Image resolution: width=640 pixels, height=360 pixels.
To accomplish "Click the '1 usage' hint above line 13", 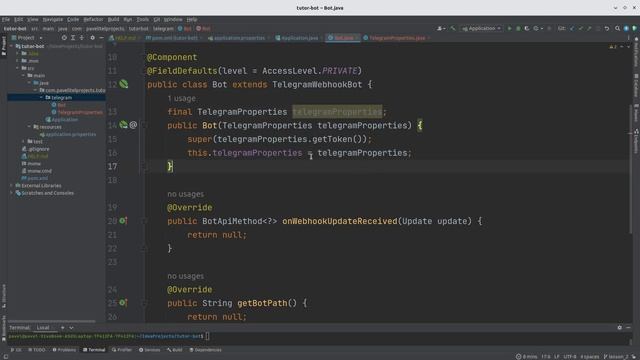I will 181,98.
